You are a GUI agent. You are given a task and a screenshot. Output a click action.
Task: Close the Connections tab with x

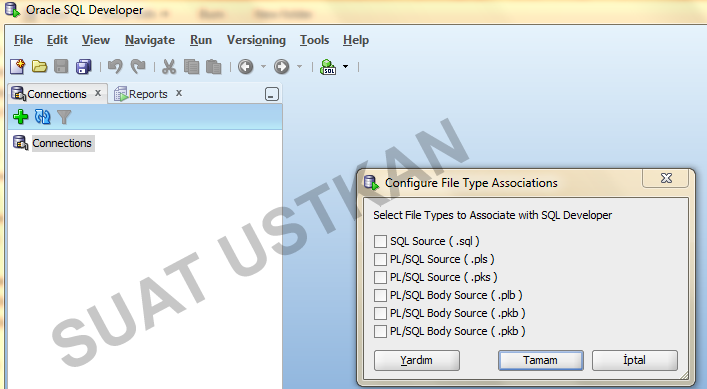click(98, 93)
